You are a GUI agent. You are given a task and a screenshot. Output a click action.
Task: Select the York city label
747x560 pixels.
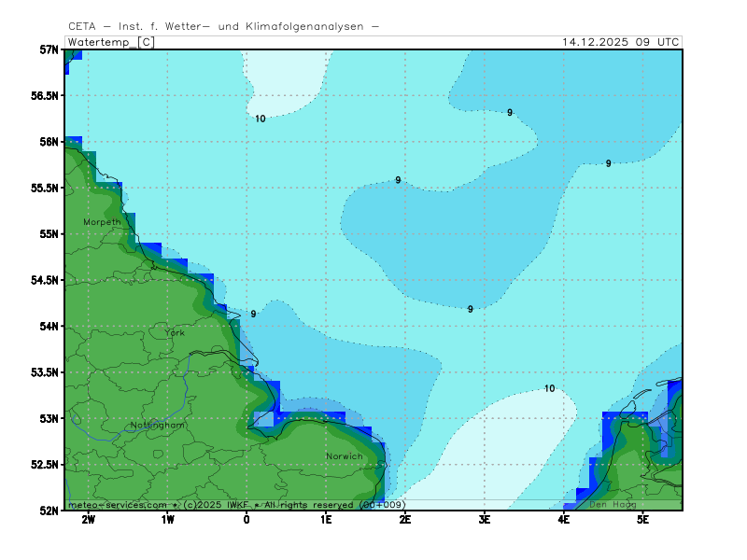point(175,332)
